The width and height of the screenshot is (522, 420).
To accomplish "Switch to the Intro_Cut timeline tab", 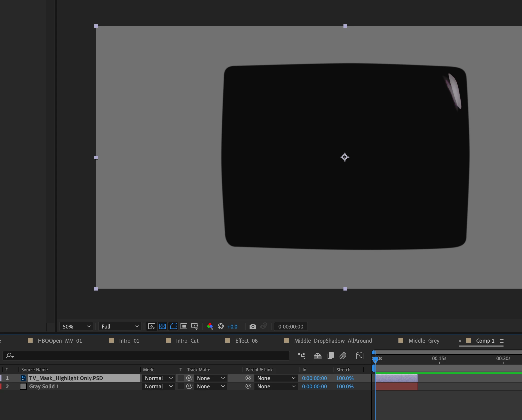I will 187,341.
